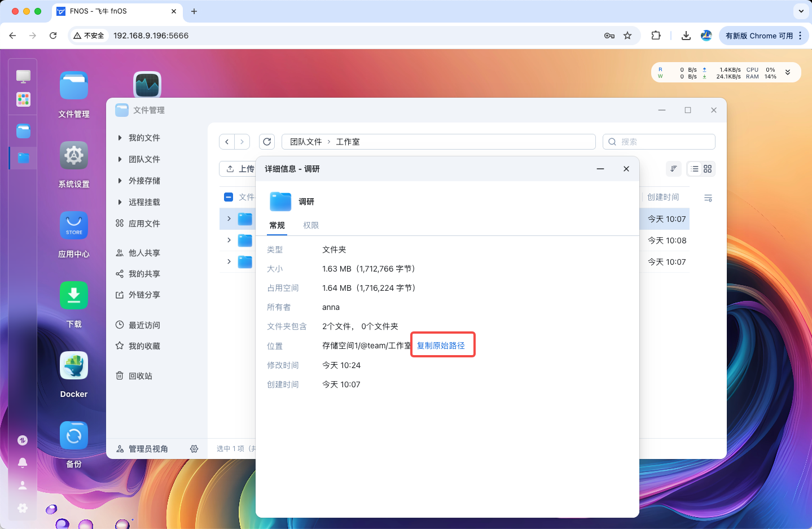Screen dimensions: 812x529
Task: Open the sort order icon
Action: [x=673, y=169]
